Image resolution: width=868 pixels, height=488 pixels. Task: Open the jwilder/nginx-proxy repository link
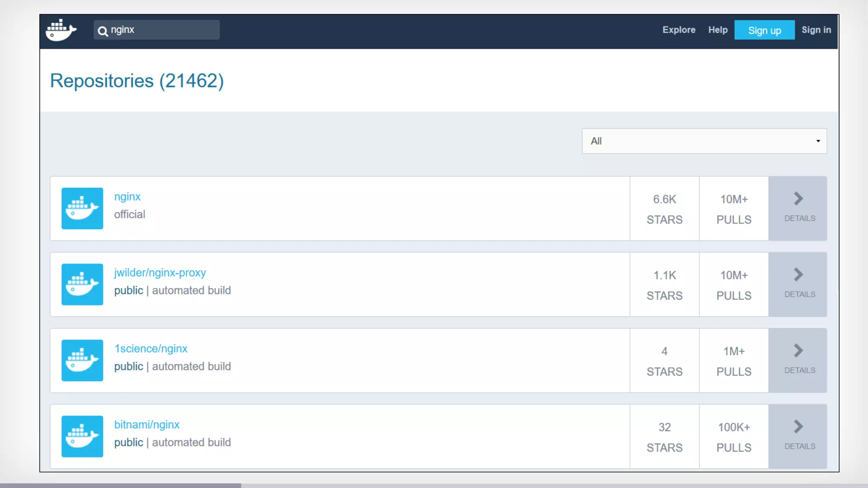(x=160, y=273)
